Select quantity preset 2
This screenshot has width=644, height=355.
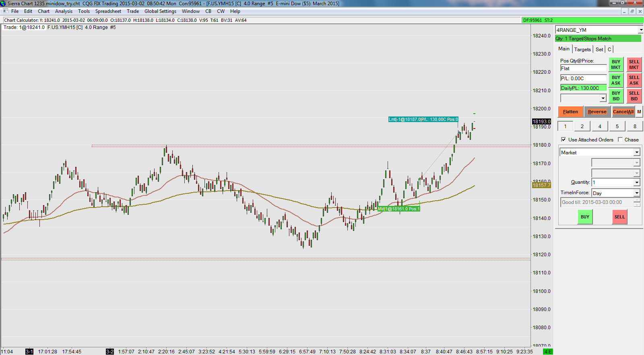pyautogui.click(x=582, y=126)
